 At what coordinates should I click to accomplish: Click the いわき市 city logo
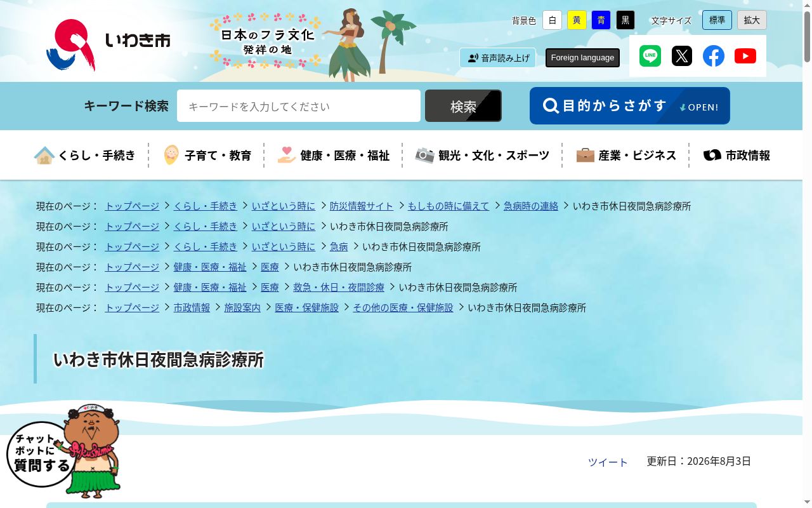click(108, 44)
